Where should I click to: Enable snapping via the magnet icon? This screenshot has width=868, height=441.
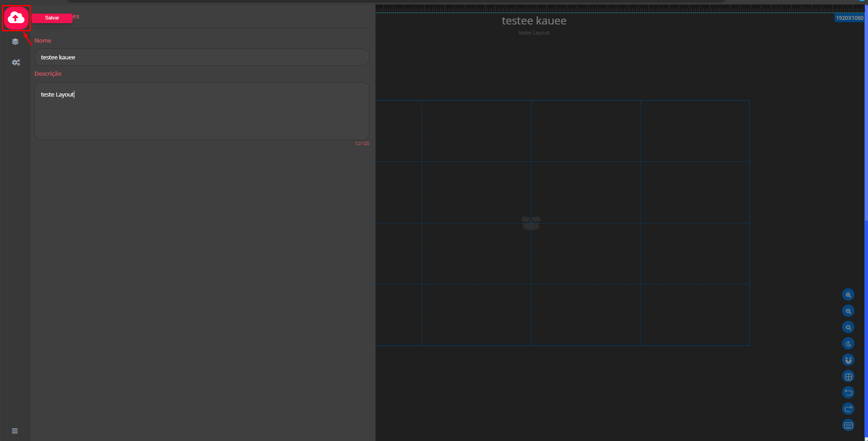click(848, 359)
